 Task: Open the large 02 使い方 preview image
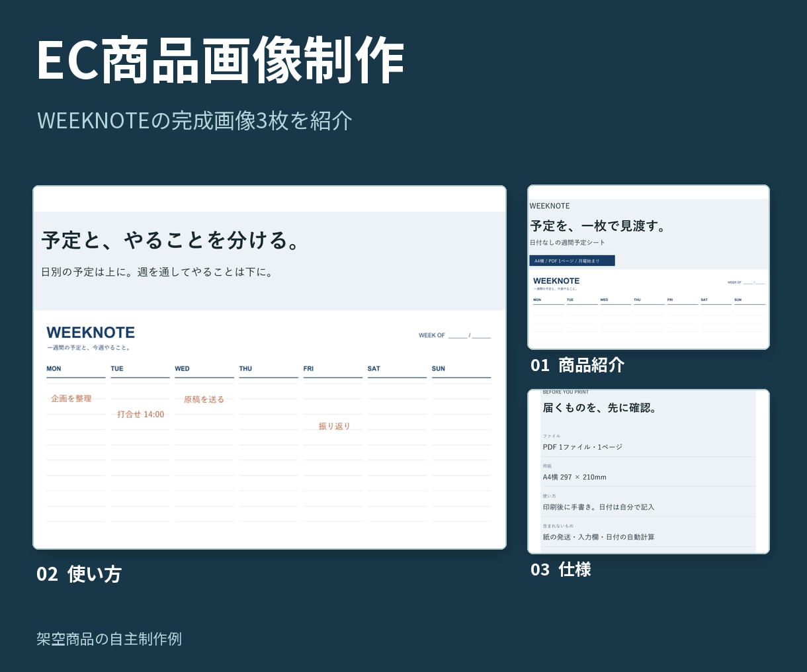269,367
